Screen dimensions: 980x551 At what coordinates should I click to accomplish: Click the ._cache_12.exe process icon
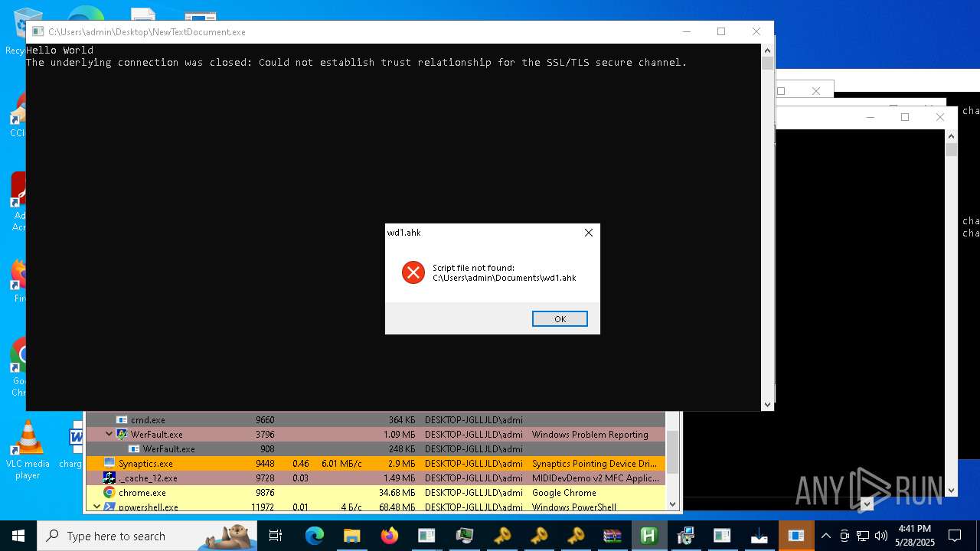(109, 478)
